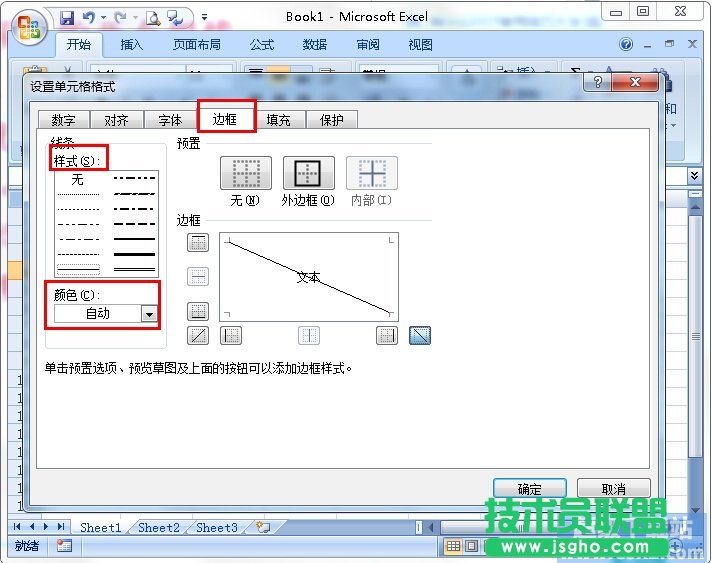Switch to Normal view in status bar
This screenshot has height=563, width=712.
(x=453, y=546)
